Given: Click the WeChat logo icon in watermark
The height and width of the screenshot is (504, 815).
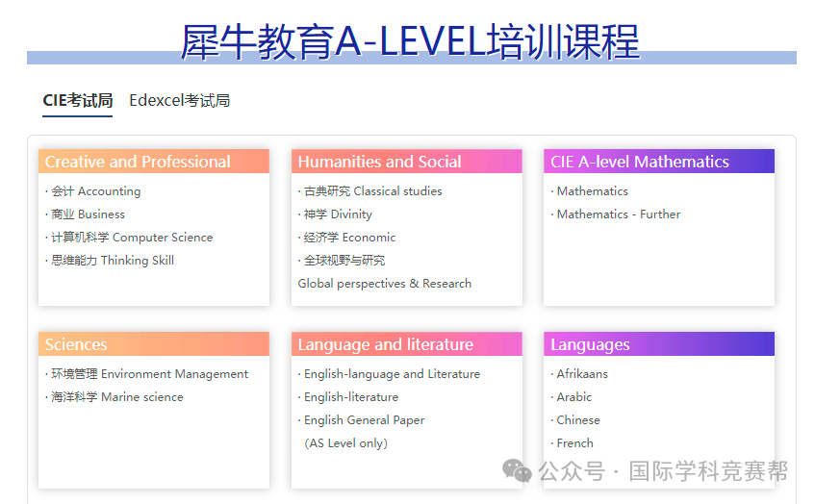Looking at the screenshot, I should pyautogui.click(x=518, y=471).
